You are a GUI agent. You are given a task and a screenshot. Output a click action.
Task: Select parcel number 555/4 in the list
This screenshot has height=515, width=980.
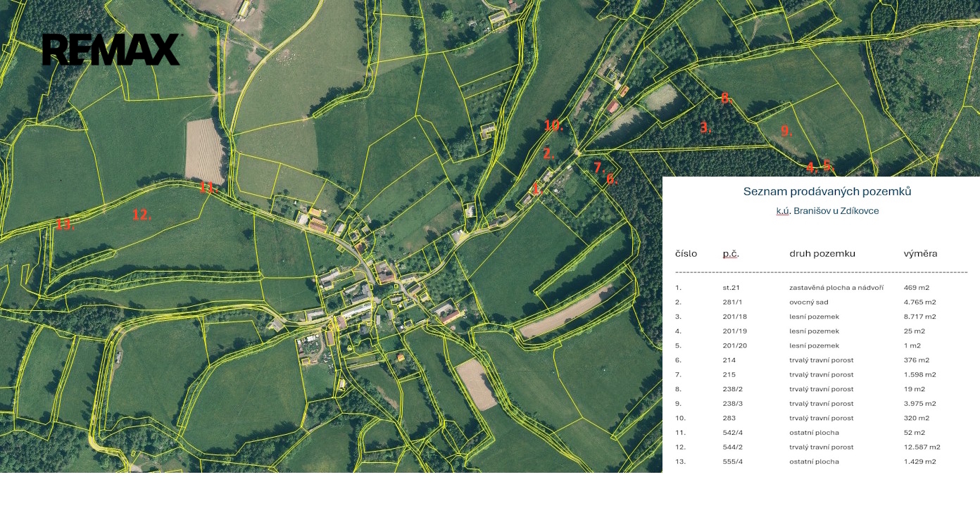click(732, 462)
